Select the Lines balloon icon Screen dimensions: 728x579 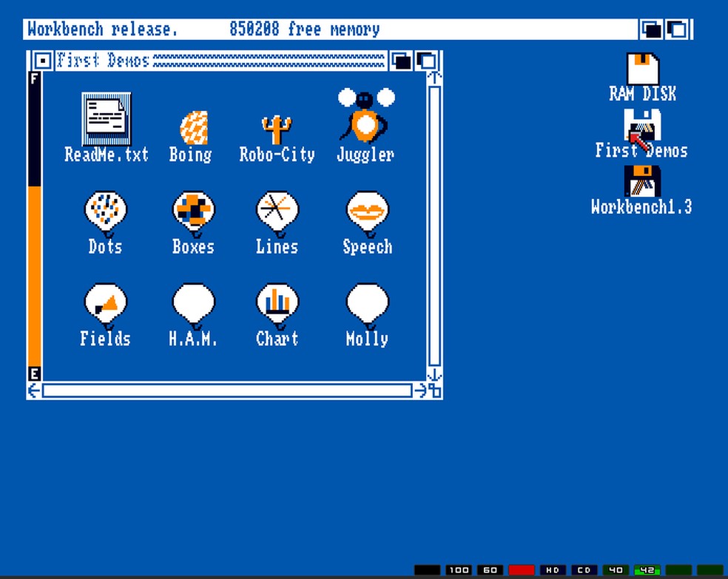(277, 214)
